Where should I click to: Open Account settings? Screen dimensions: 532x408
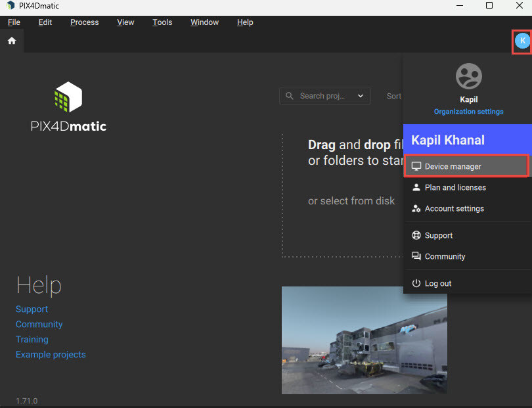(x=454, y=208)
